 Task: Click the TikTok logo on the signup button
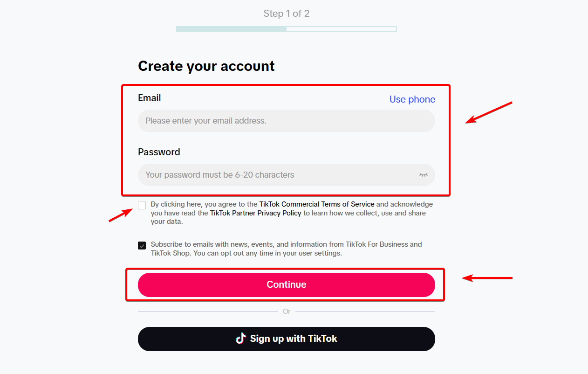(x=240, y=339)
